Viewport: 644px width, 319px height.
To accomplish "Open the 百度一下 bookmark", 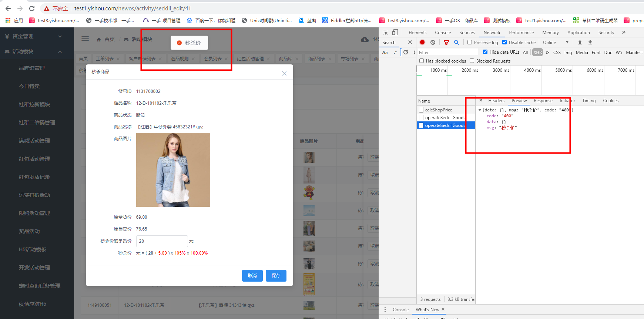I will coord(211,20).
